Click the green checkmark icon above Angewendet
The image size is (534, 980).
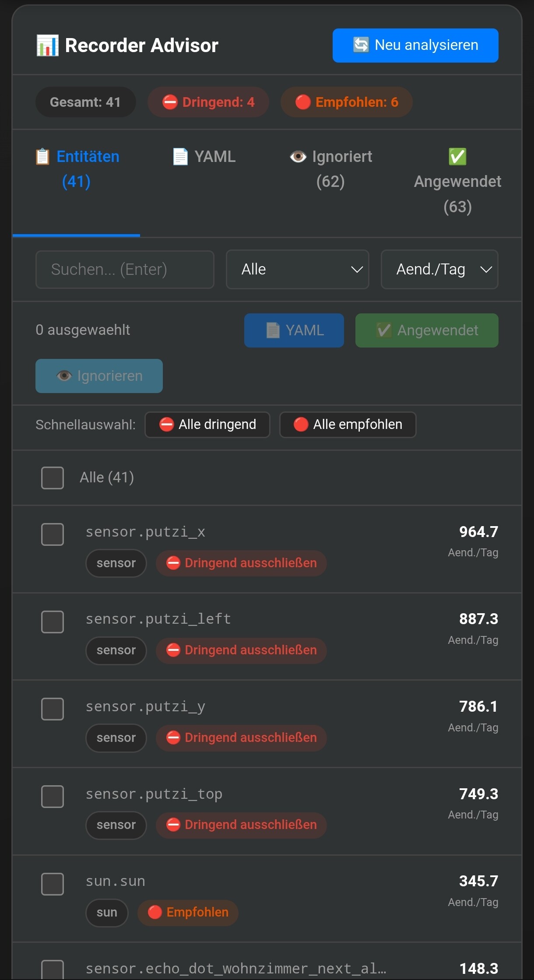[457, 157]
